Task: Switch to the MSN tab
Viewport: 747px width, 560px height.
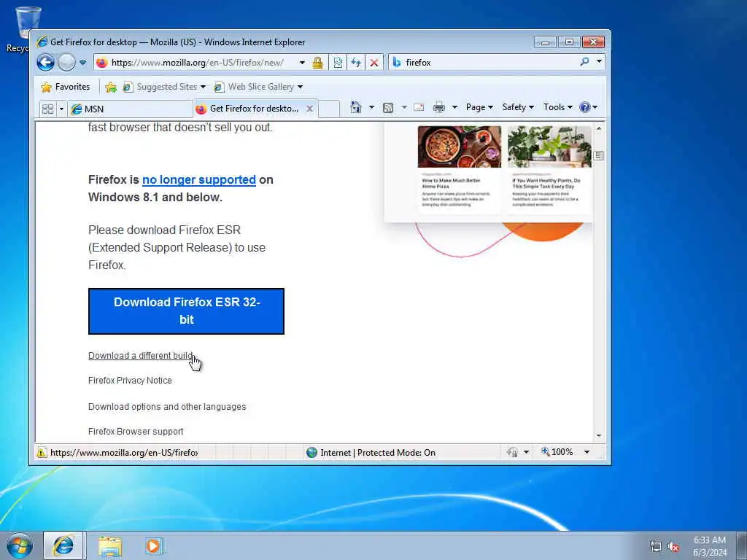Action: coord(130,109)
